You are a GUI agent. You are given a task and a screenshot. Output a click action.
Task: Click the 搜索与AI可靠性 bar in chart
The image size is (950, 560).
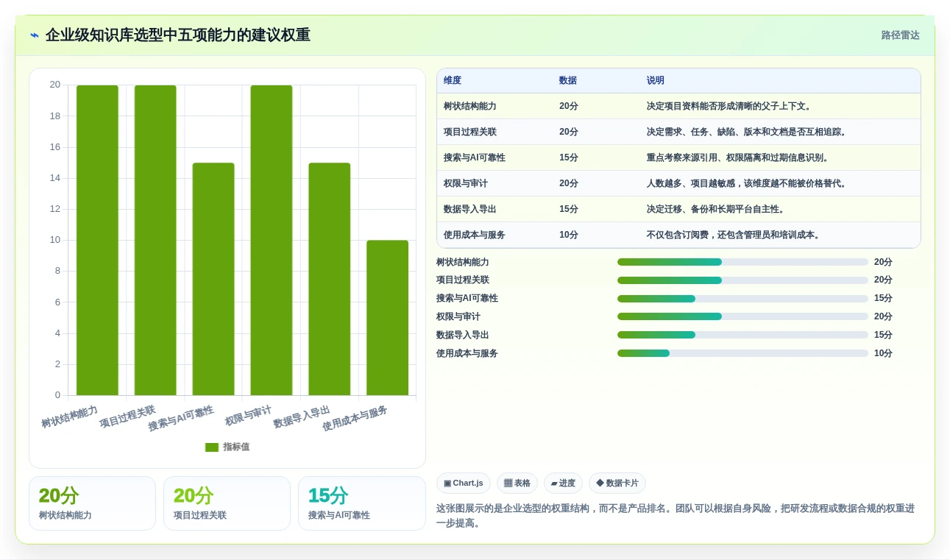click(x=213, y=280)
